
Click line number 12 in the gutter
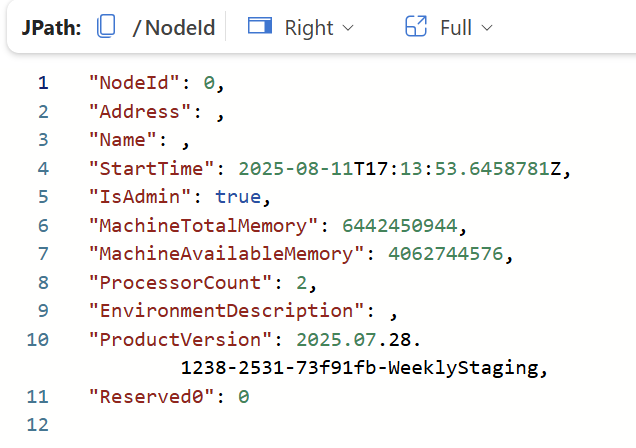(x=37, y=426)
